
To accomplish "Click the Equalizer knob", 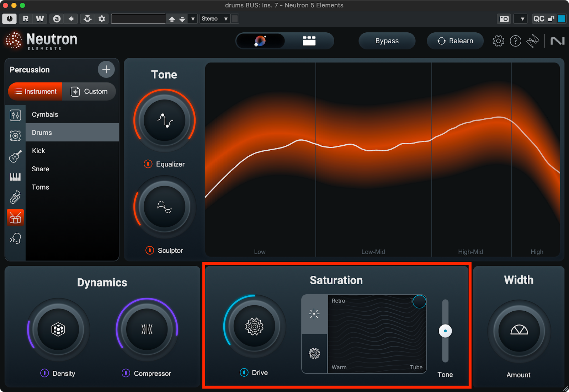I will 164,120.
